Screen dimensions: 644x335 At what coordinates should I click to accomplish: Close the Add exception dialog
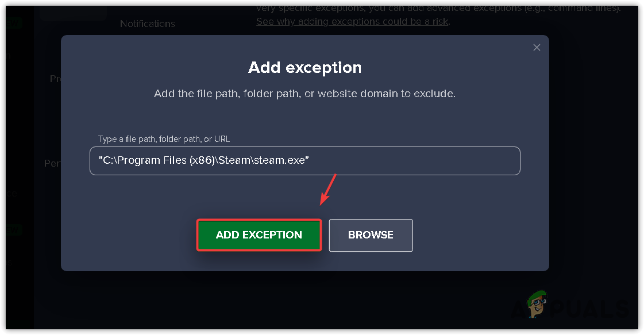coord(537,48)
